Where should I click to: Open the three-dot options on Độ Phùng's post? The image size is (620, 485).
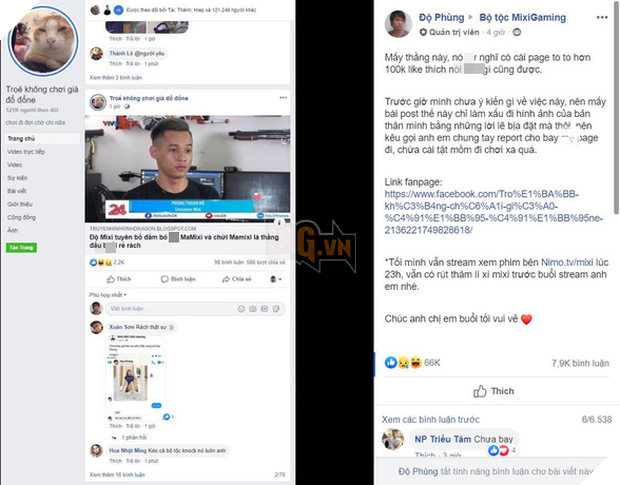tap(602, 17)
